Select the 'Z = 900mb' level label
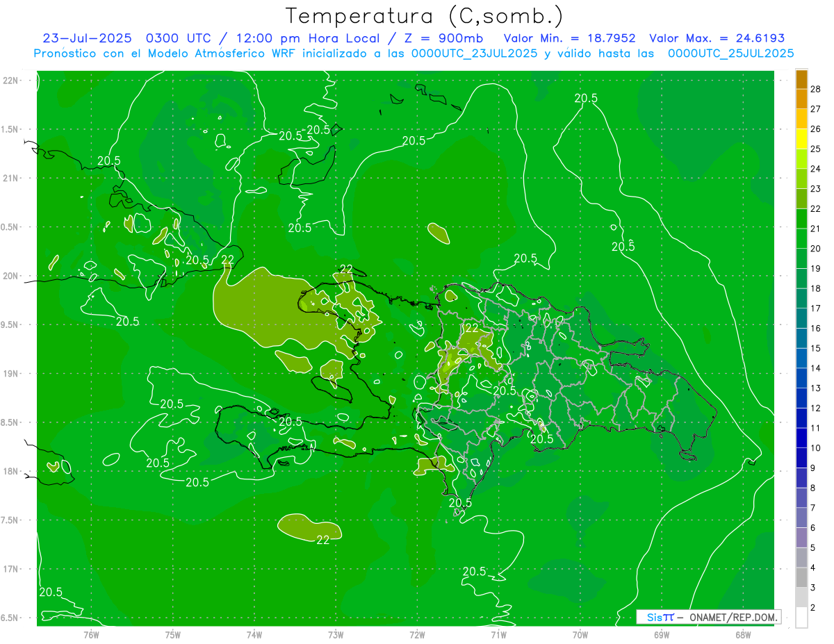Image resolution: width=834 pixels, height=644 pixels. 443,38
